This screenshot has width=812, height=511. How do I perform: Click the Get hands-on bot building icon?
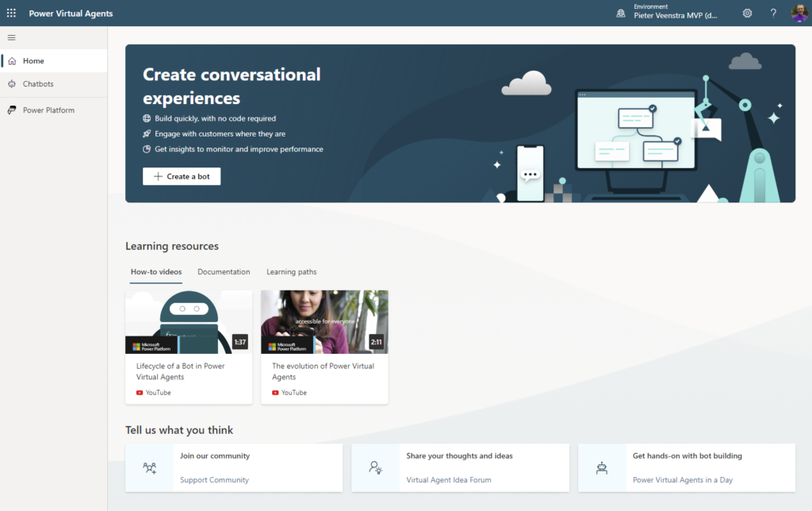pyautogui.click(x=602, y=468)
